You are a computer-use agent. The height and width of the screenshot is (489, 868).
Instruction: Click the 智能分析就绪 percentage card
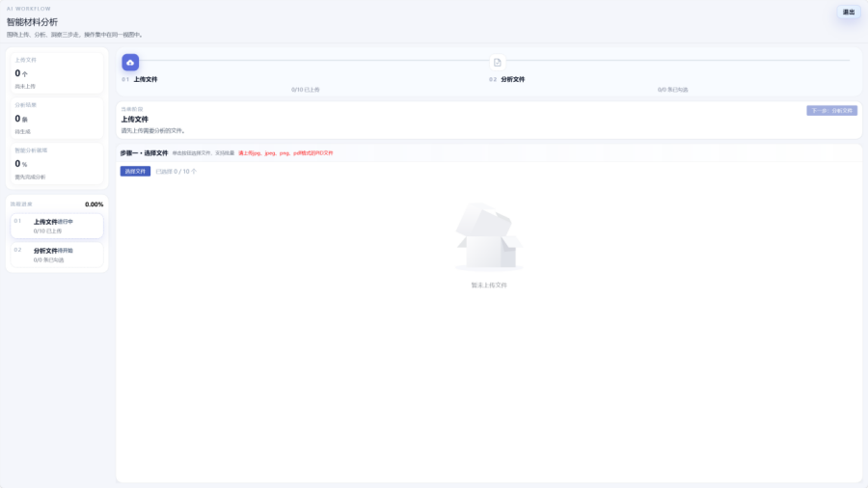pos(57,164)
